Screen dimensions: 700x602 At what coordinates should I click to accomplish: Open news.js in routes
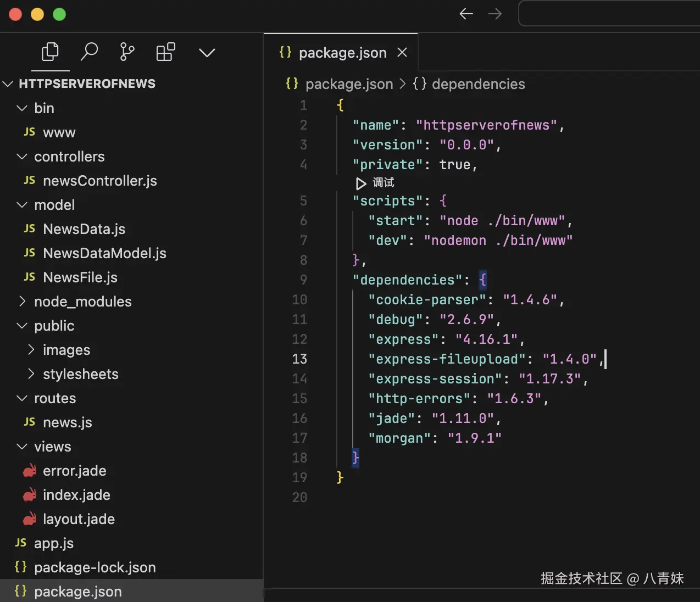tap(68, 422)
